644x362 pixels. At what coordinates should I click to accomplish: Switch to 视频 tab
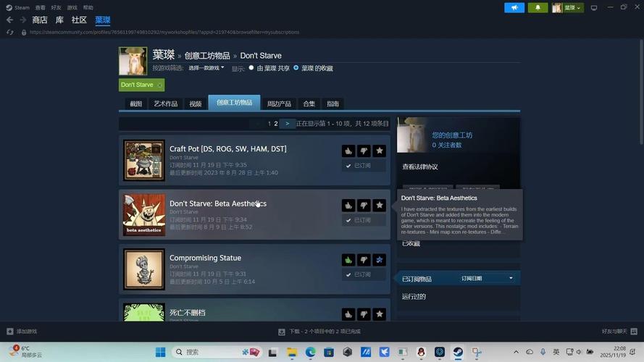[196, 104]
